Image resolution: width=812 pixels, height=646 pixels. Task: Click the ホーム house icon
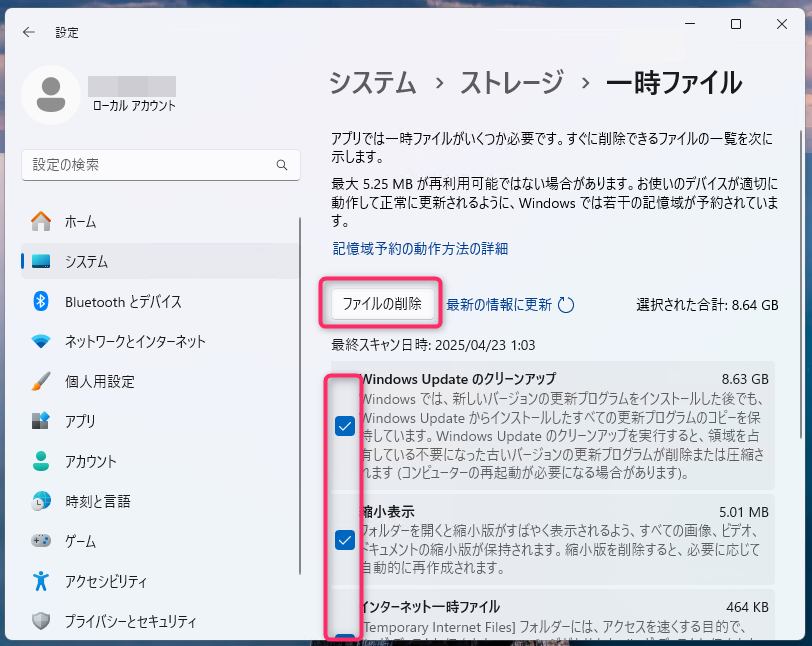(x=41, y=222)
